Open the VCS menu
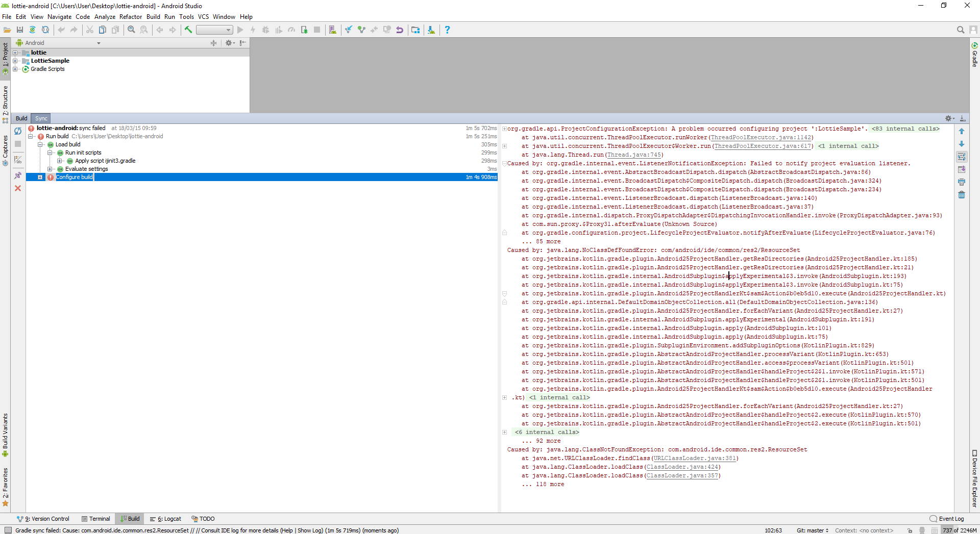The width and height of the screenshot is (980, 534). coord(203,17)
